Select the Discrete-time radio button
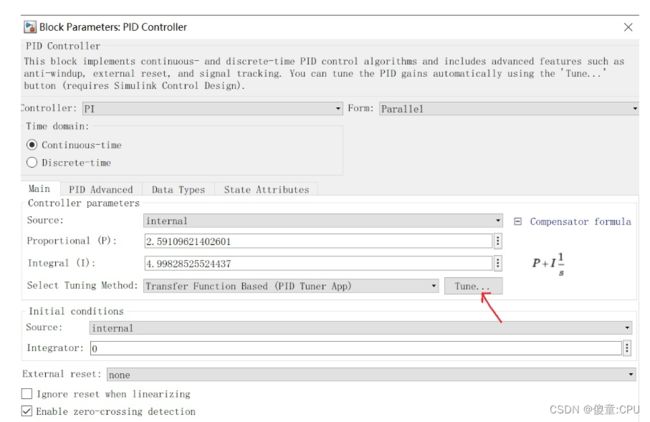This screenshot has height=422, width=650. [32, 162]
